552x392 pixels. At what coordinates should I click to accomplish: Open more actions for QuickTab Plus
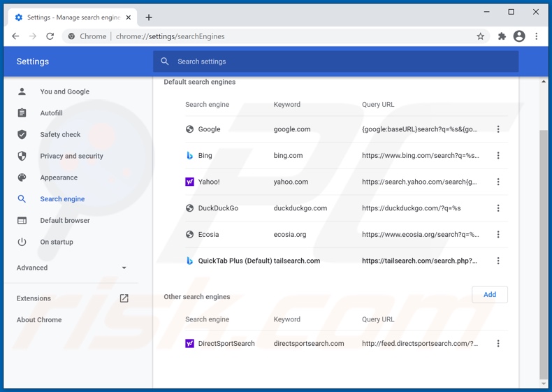pos(497,261)
